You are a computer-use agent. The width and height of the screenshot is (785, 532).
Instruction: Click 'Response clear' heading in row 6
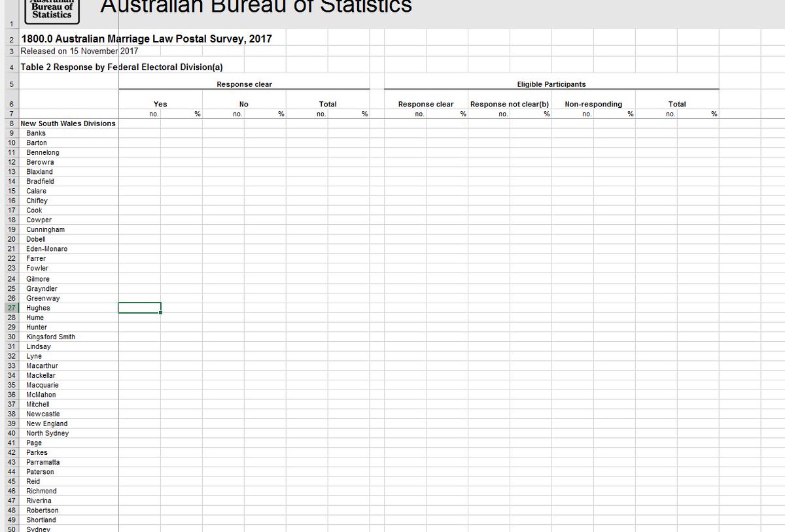tap(426, 104)
